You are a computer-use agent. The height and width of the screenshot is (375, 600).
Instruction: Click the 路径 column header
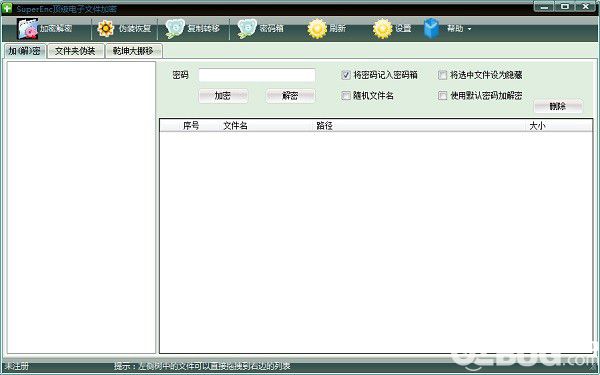(x=324, y=126)
